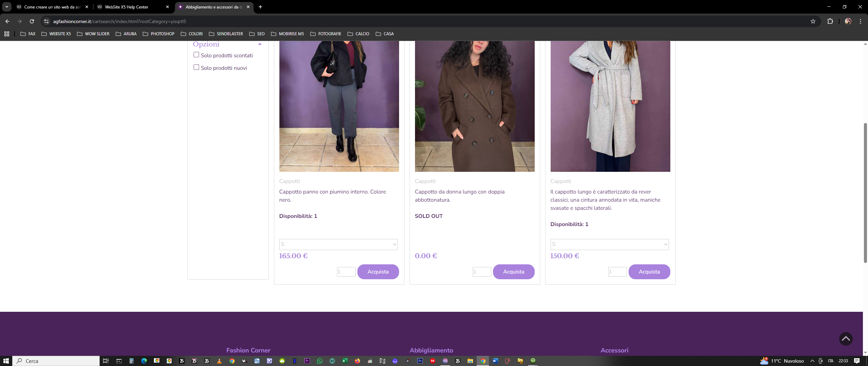Click quantity field of sold out coat
868x366 pixels.
tap(481, 272)
